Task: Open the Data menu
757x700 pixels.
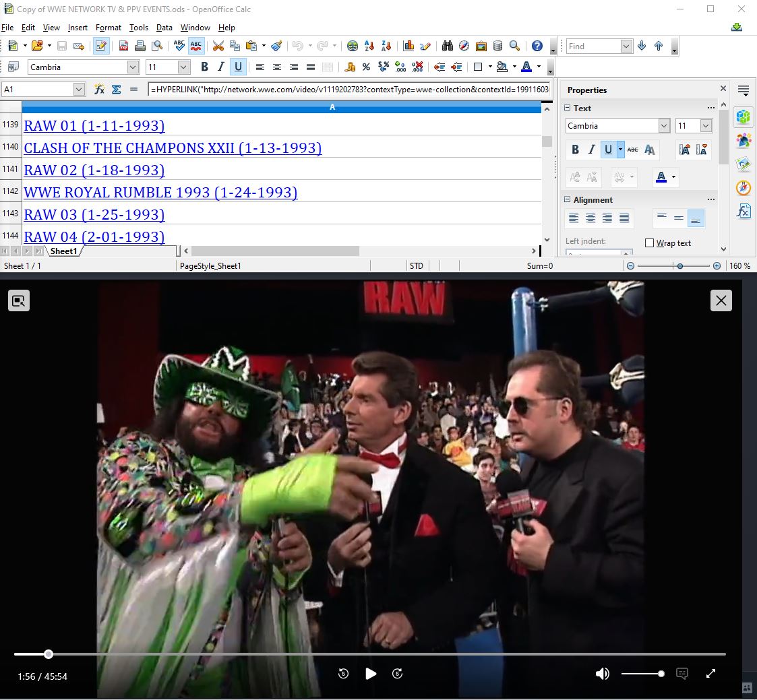Action: [164, 28]
